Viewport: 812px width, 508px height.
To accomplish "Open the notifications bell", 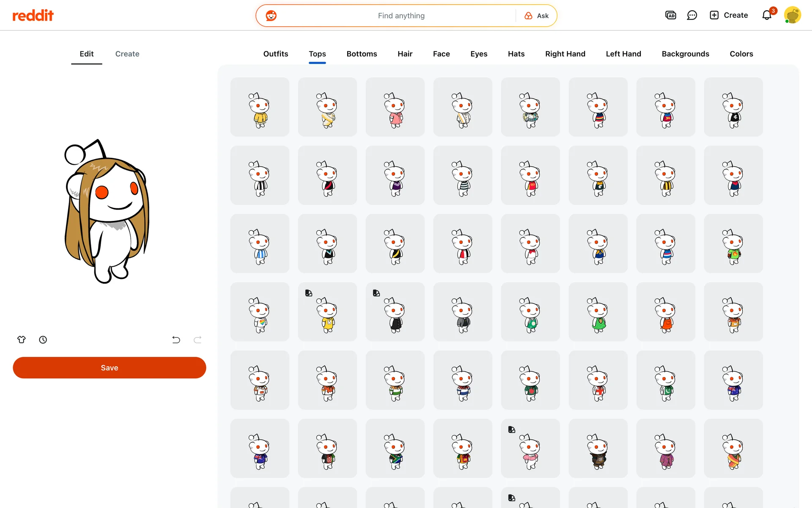I will pos(767,16).
